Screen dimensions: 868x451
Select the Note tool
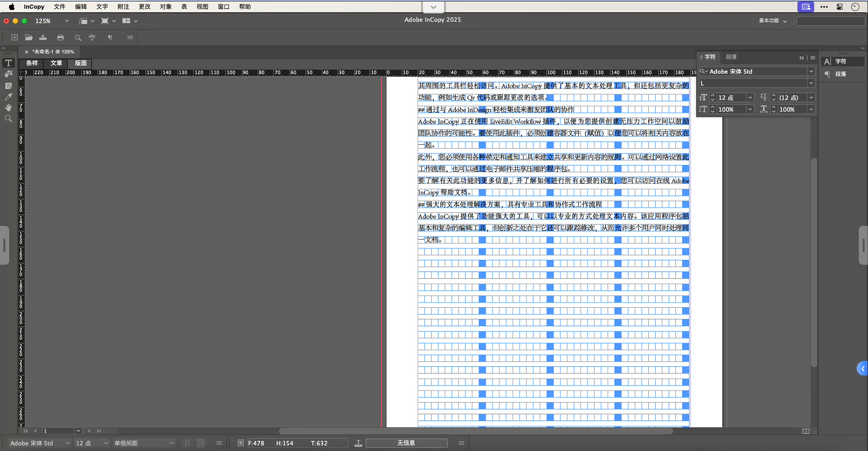point(8,86)
